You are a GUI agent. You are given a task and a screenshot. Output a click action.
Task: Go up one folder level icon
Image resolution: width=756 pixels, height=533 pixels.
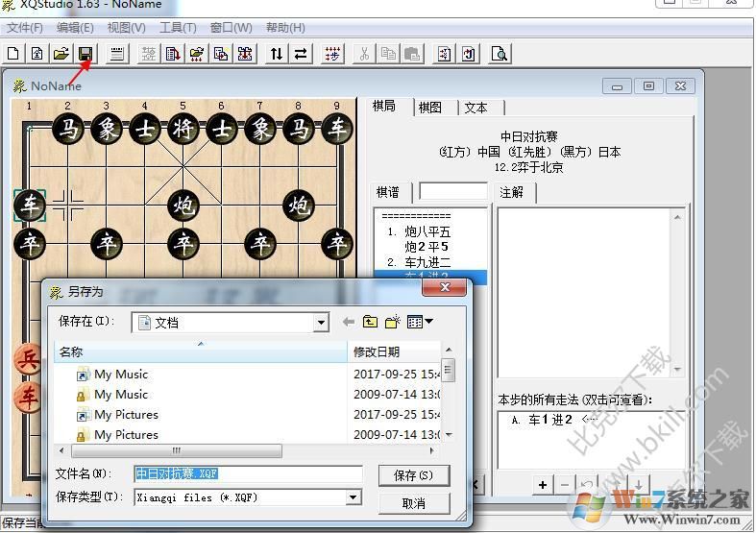(370, 322)
